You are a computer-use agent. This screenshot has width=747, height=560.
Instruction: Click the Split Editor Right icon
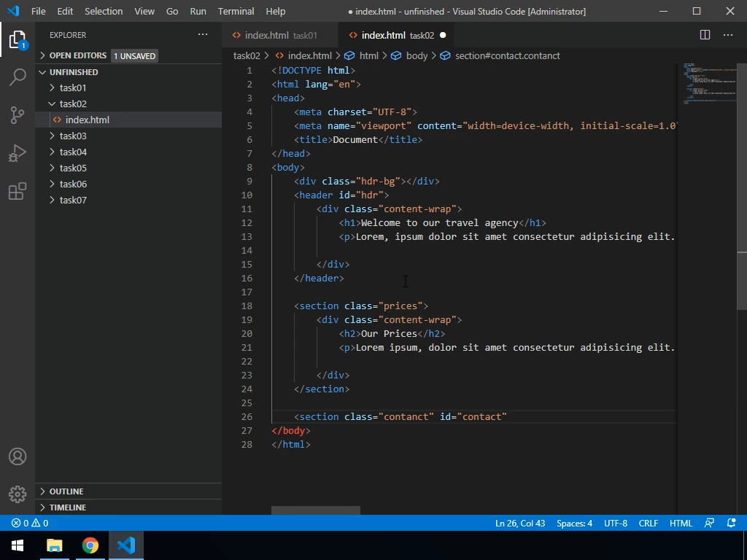pyautogui.click(x=705, y=35)
